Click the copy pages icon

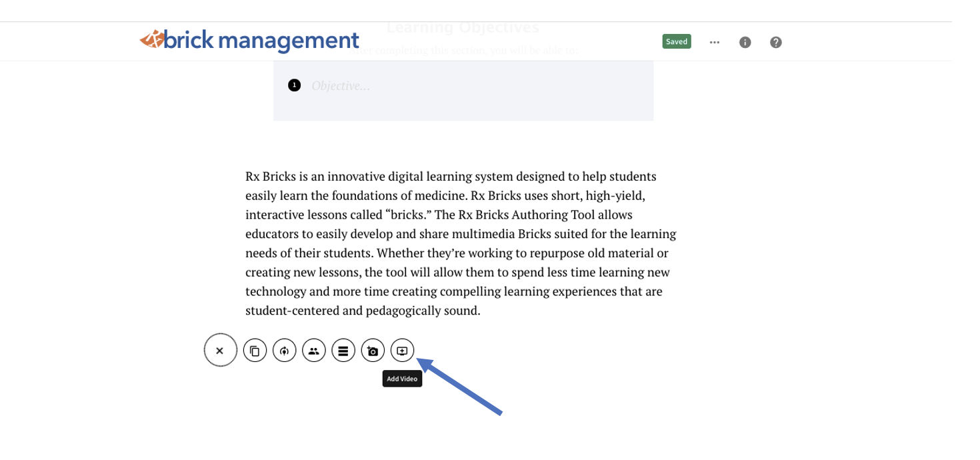click(255, 350)
